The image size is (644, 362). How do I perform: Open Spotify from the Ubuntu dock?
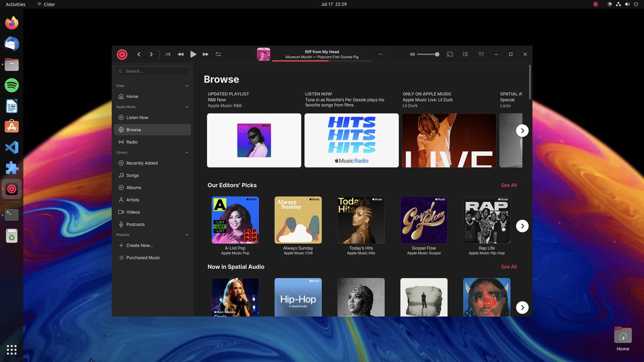coord(12,85)
